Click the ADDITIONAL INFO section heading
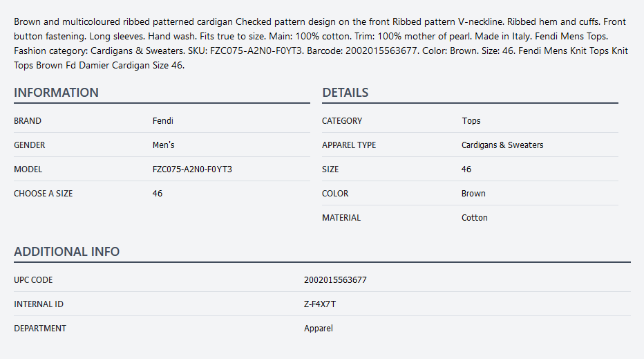Screen dimensions: 644x359 (x=66, y=252)
